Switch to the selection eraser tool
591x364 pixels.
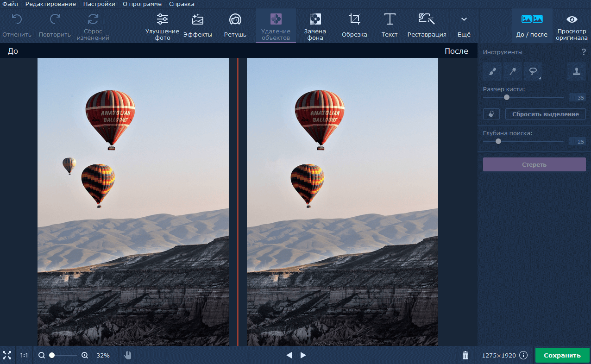(x=491, y=113)
